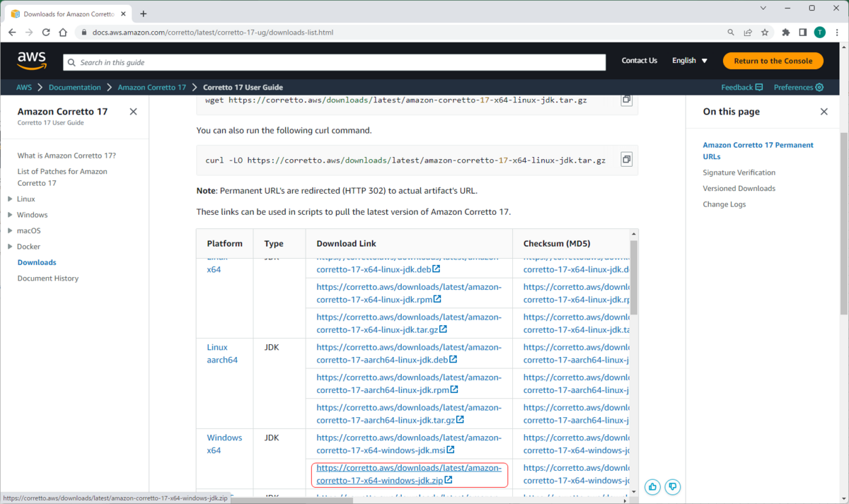Share this page via the share icon
This screenshot has width=849, height=504.
(748, 33)
